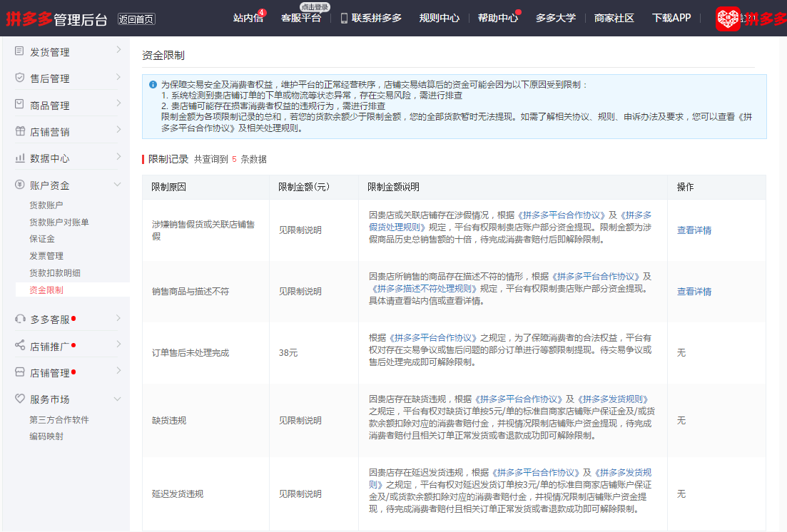Viewport: 787px width, 532px height.
Task: Select 资金限制 in sidebar
Action: [46, 290]
